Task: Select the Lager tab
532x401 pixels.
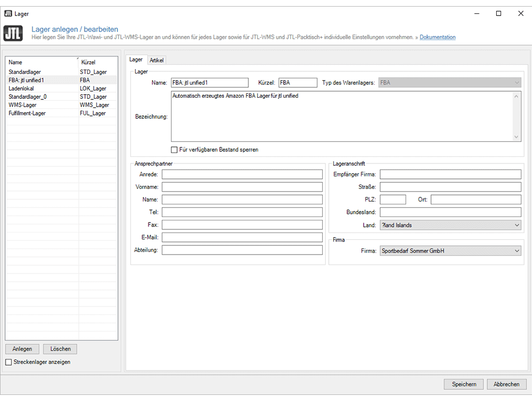Action: [x=136, y=60]
